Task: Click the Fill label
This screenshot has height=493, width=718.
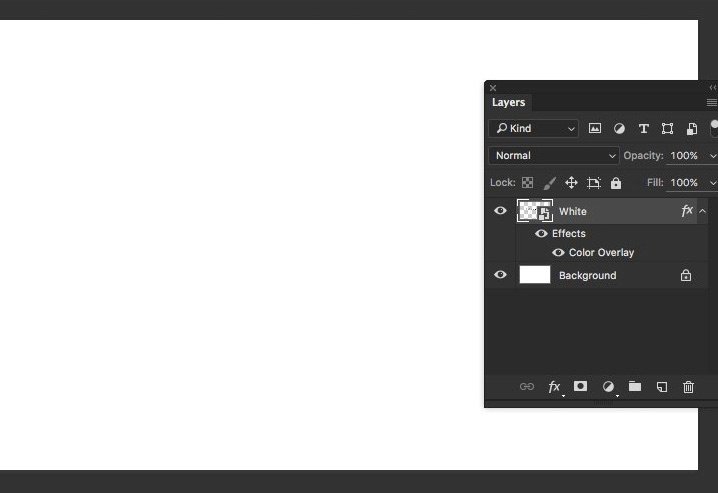Action: point(655,183)
